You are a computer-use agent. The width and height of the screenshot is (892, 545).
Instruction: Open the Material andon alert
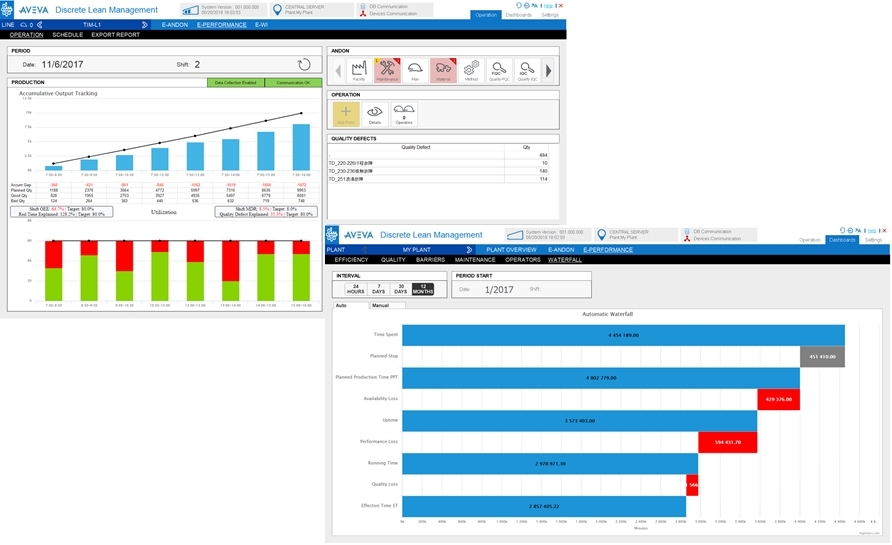click(x=443, y=71)
